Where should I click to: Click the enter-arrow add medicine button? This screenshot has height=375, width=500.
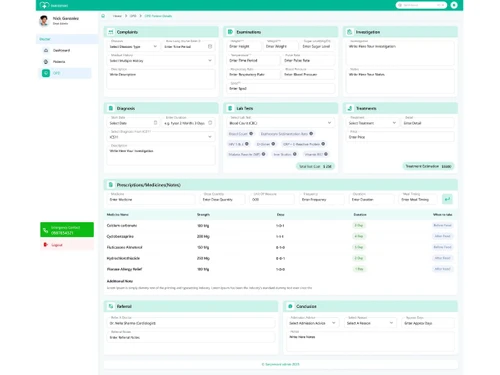pyautogui.click(x=447, y=199)
